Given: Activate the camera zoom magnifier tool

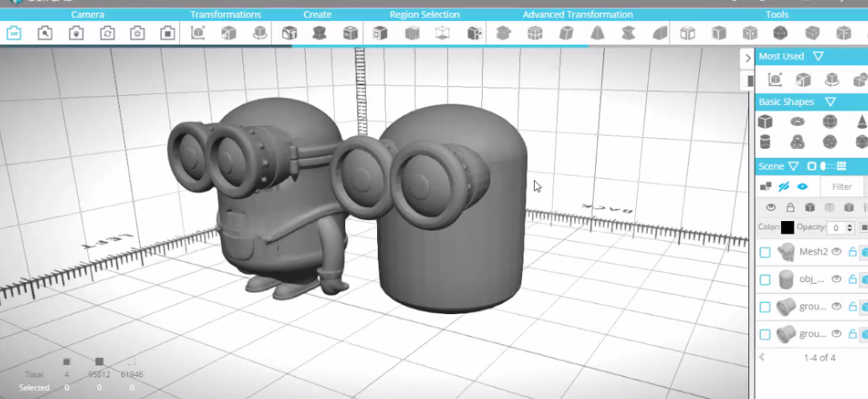Looking at the screenshot, I should point(45,33).
